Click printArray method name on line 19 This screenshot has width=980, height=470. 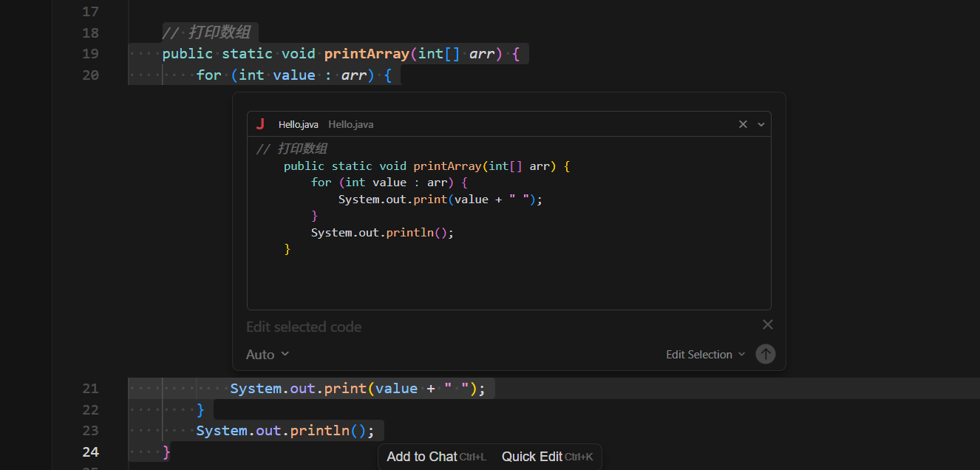(x=366, y=54)
